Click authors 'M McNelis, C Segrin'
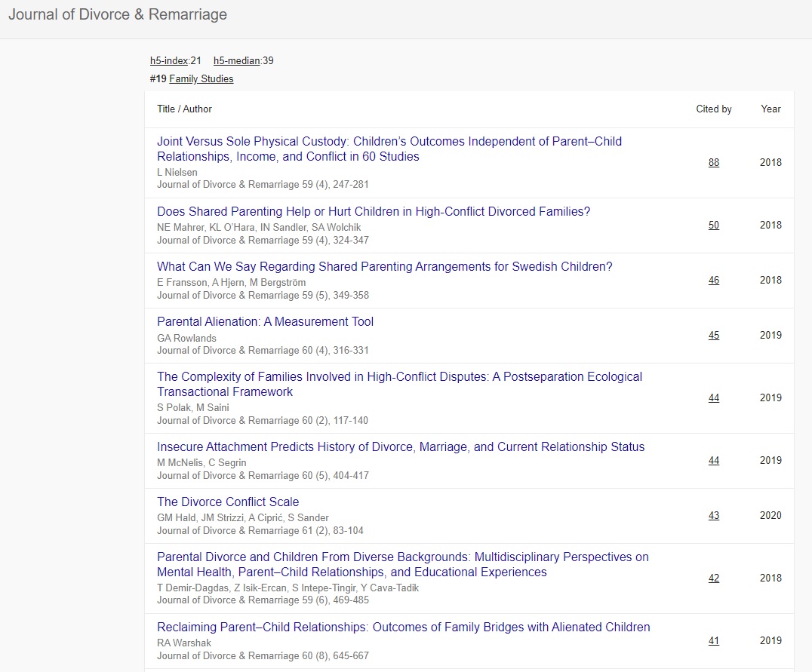This screenshot has height=672, width=812. 201,463
